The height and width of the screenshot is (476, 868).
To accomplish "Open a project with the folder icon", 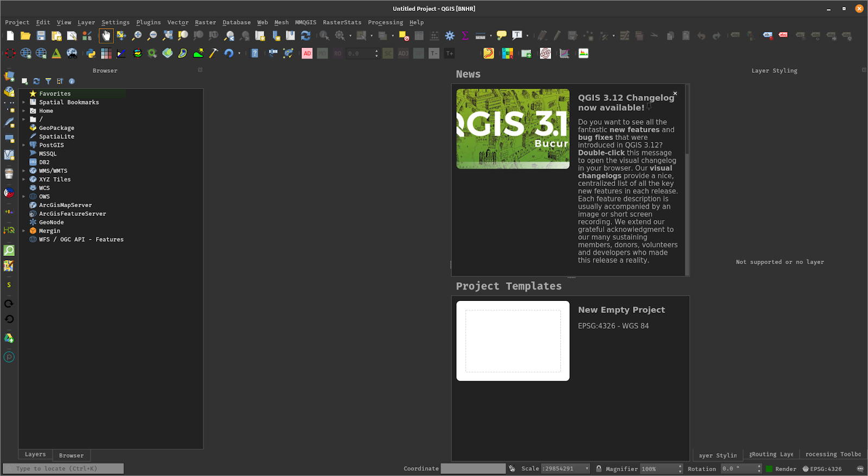I will pos(25,36).
